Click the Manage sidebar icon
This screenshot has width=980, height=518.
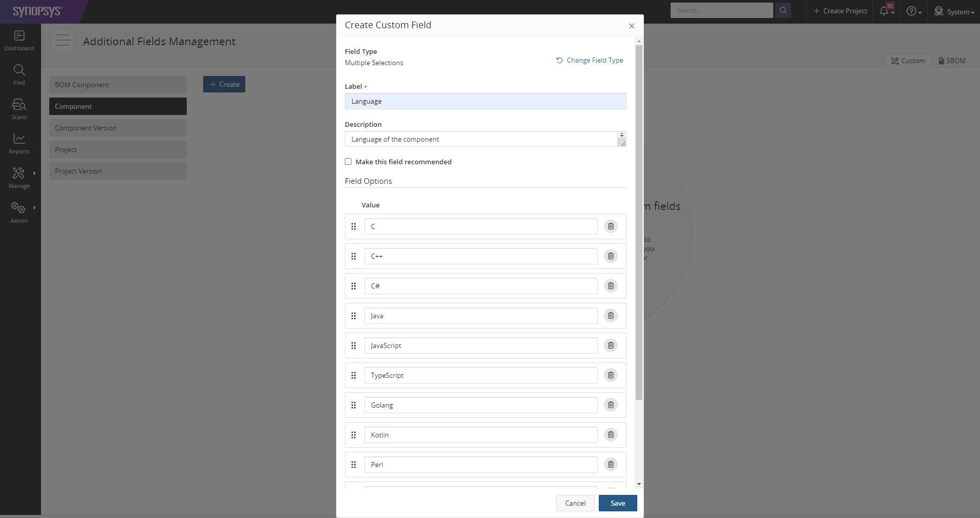click(x=19, y=177)
